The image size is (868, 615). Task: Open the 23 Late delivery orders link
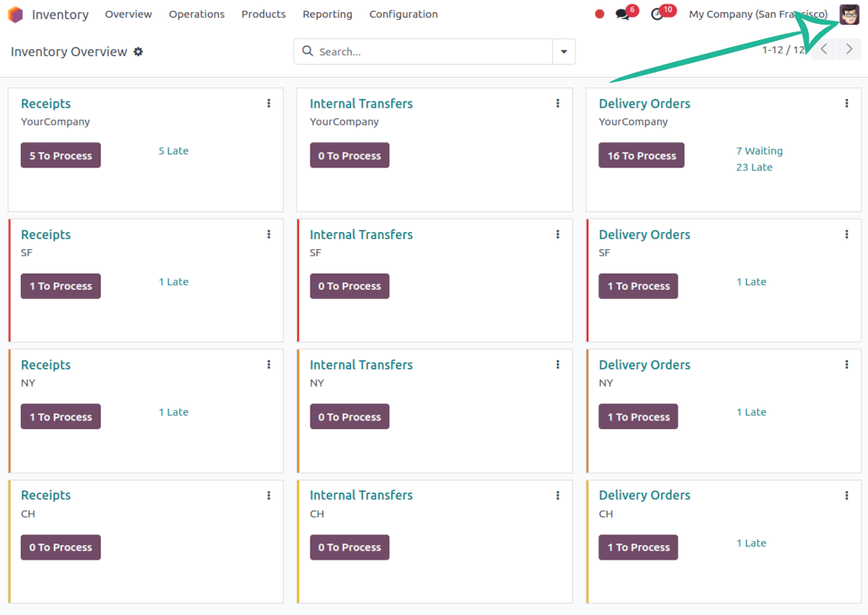(x=754, y=168)
